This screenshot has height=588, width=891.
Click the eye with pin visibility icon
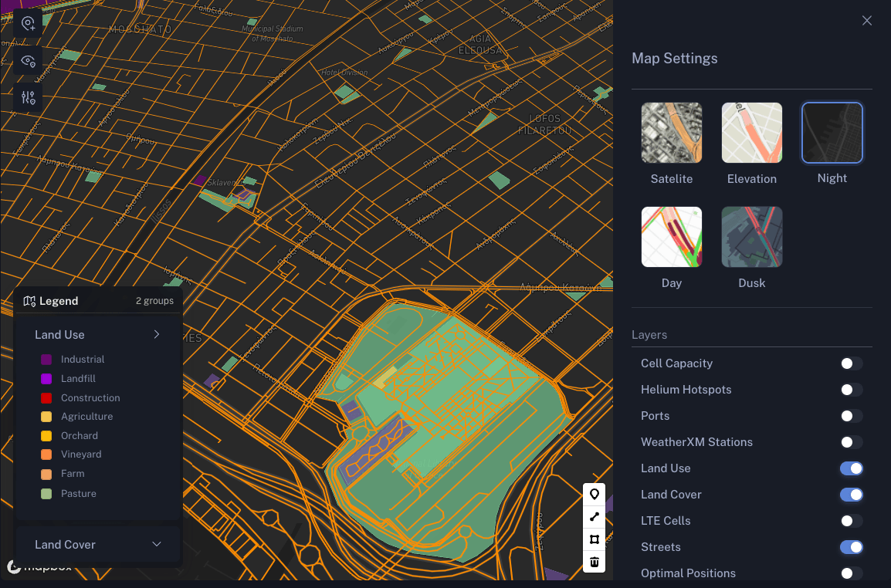29,61
